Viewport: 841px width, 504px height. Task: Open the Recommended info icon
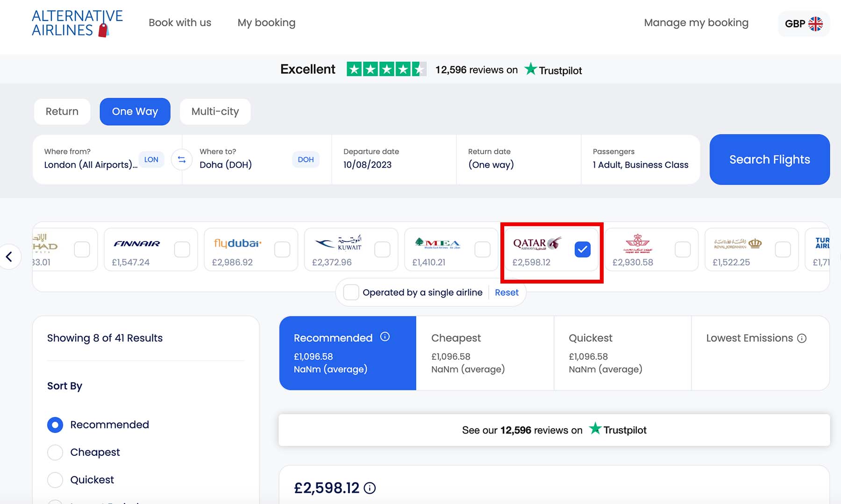click(385, 337)
